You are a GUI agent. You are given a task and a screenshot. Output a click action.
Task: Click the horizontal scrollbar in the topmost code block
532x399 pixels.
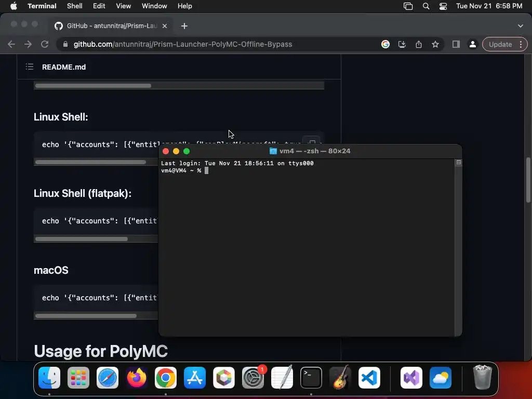[93, 86]
